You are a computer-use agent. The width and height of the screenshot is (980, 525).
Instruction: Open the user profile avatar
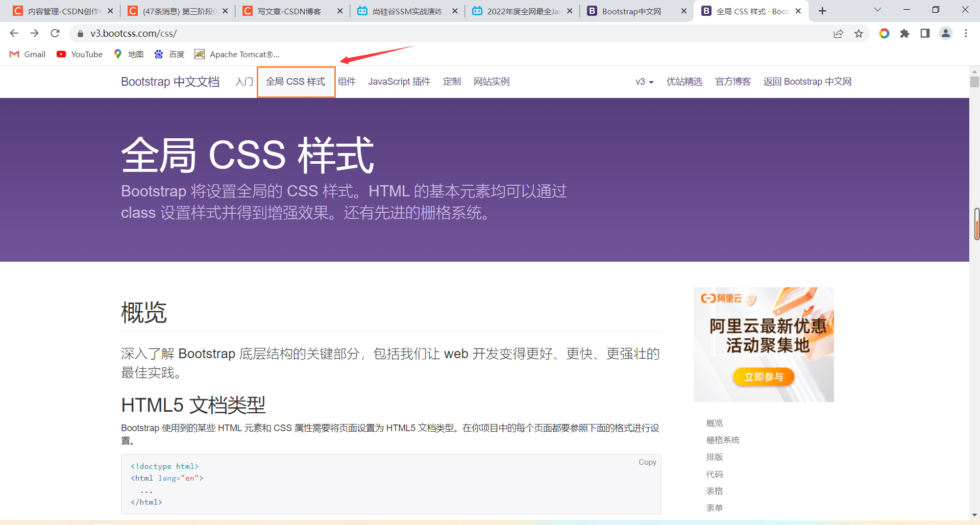[x=946, y=34]
